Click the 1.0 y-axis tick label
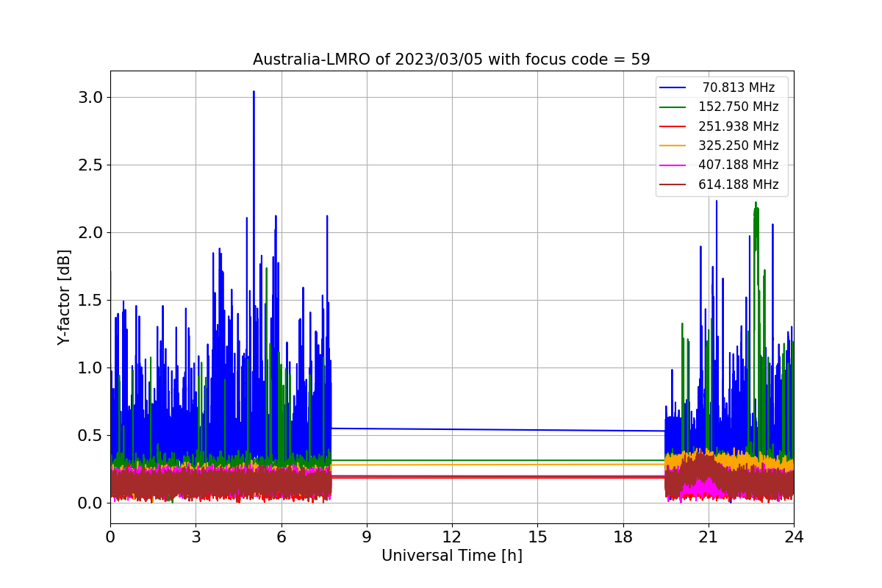The image size is (882, 588). pos(90,368)
